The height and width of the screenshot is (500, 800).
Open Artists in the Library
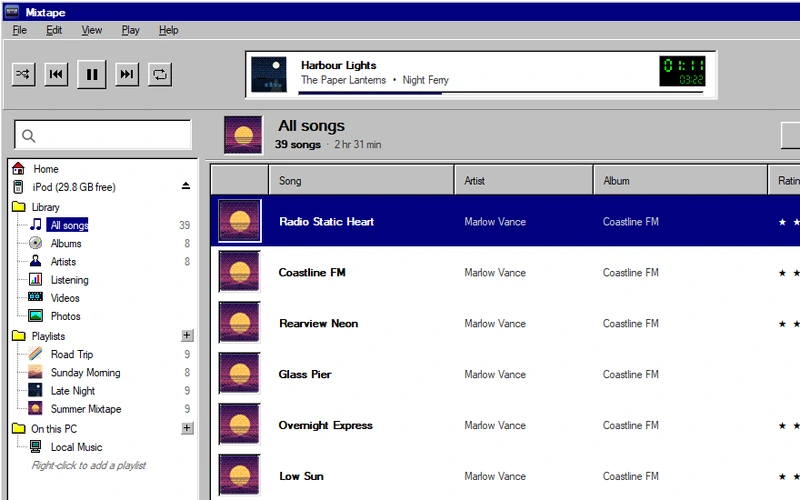point(63,262)
